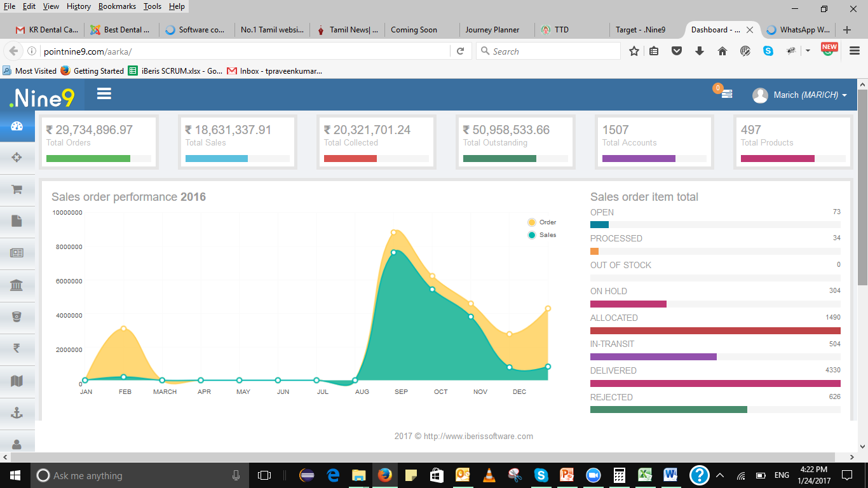Expand the Marich user account dropdown

(801, 95)
